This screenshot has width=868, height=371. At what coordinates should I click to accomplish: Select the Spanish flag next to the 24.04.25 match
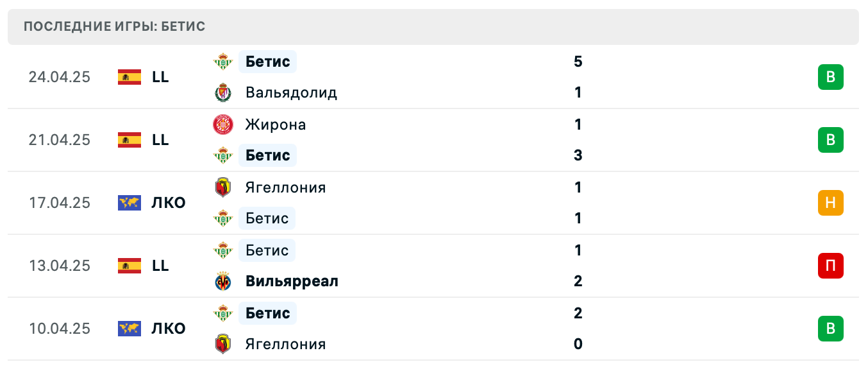coord(129,76)
